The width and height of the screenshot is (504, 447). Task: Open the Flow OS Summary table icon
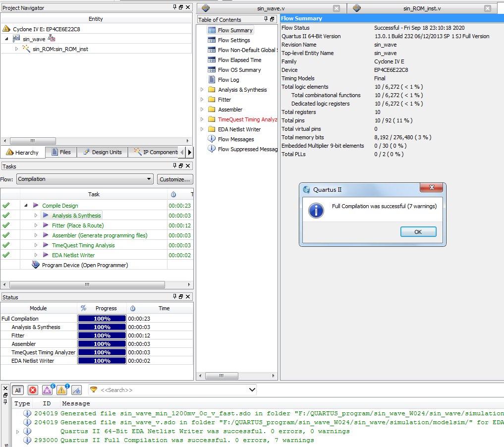(212, 70)
